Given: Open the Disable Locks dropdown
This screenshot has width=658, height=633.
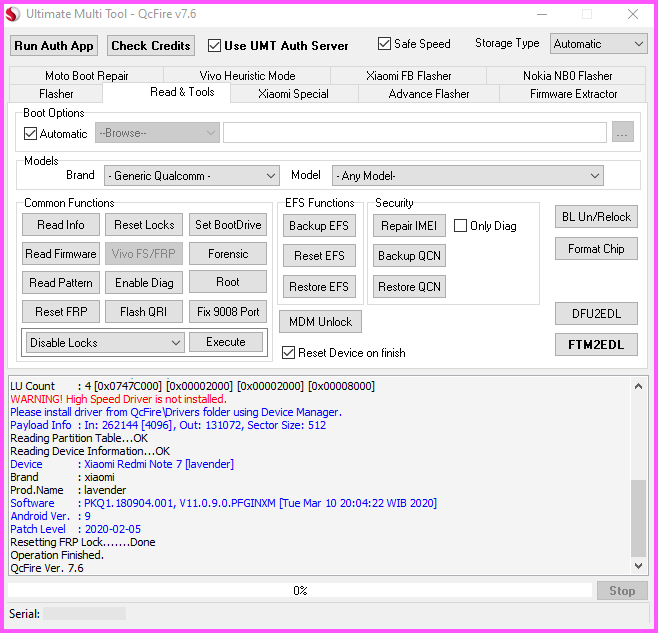Looking at the screenshot, I should (x=105, y=343).
